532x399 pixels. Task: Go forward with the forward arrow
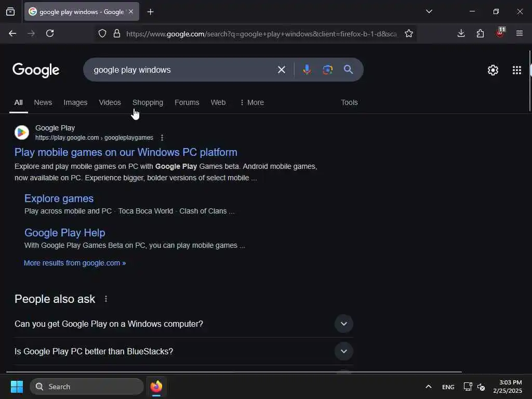(x=31, y=33)
